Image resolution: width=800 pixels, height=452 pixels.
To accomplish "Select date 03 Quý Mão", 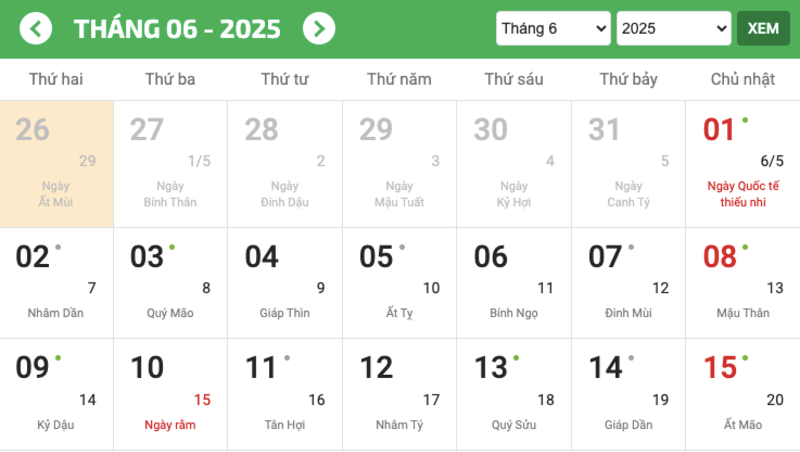I will tap(171, 283).
